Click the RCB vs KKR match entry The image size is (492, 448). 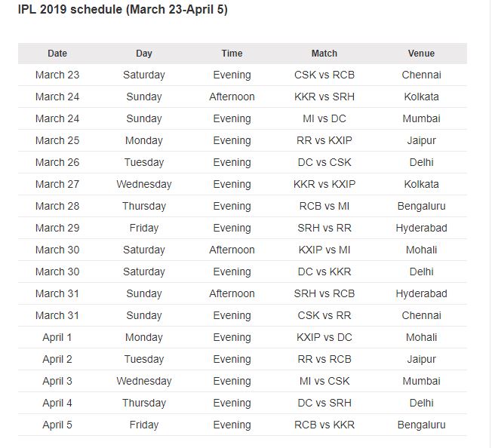click(324, 425)
